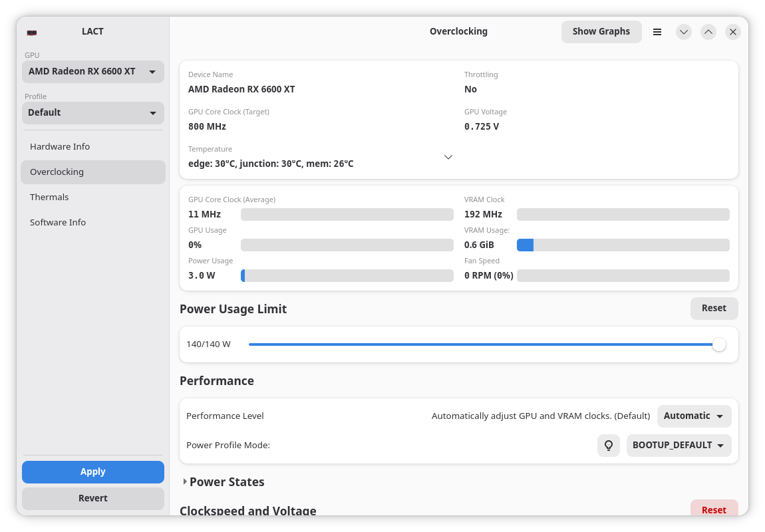Click the GPU Usage progress bar
This screenshot has height=532, width=765.
coord(347,245)
